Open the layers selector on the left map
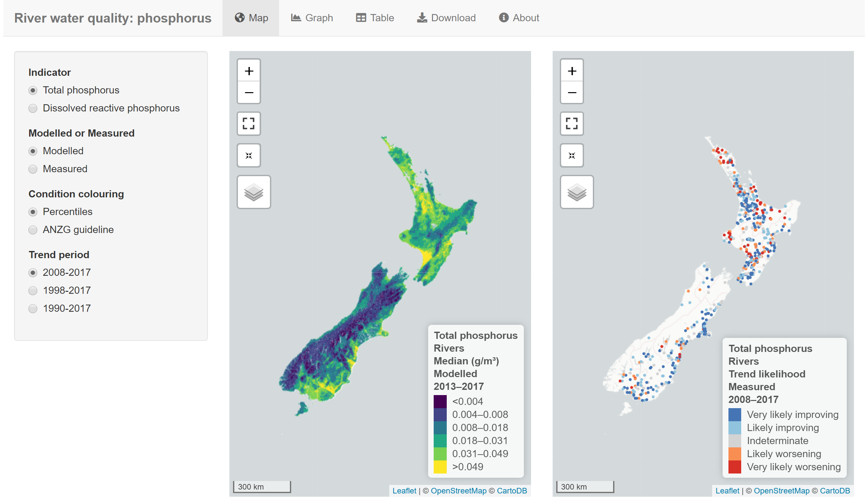Screen dimensions: 868x499 pyautogui.click(x=254, y=192)
